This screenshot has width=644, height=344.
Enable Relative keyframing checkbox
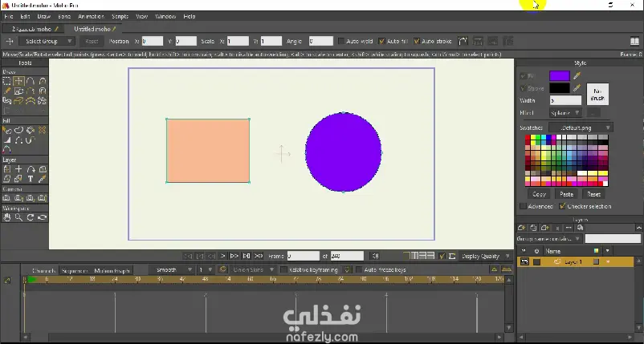coord(283,269)
